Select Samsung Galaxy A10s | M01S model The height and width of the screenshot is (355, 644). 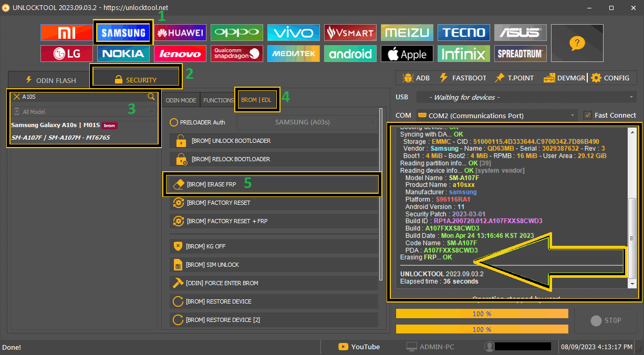(64, 126)
